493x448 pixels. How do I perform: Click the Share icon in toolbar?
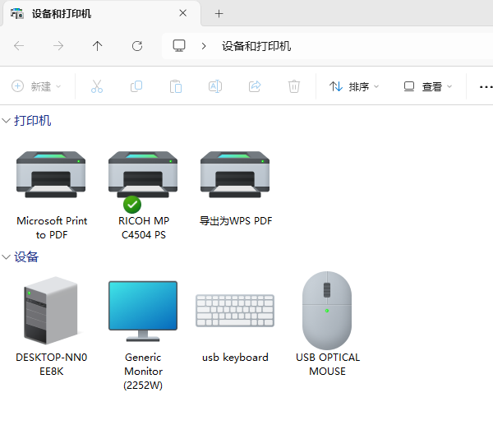pyautogui.click(x=255, y=86)
